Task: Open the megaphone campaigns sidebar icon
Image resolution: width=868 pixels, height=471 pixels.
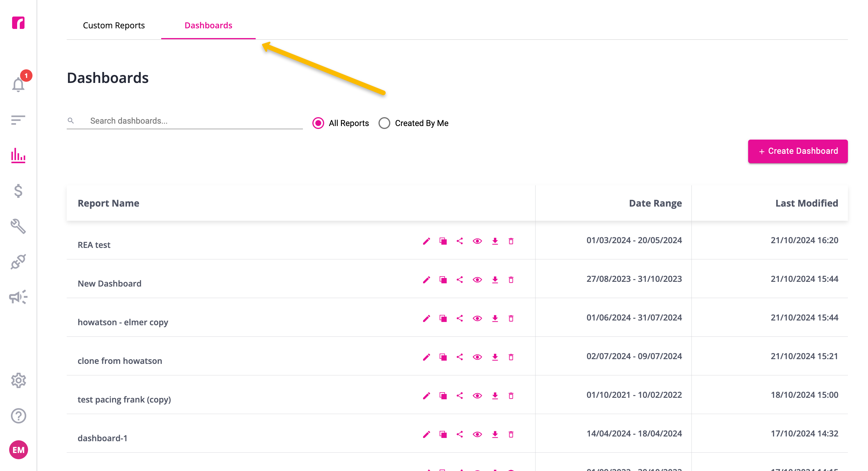Action: (18, 297)
